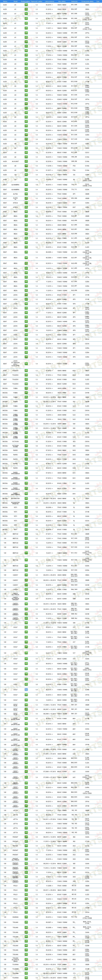Click the Pojemność silnika column header

click(x=37, y=2)
